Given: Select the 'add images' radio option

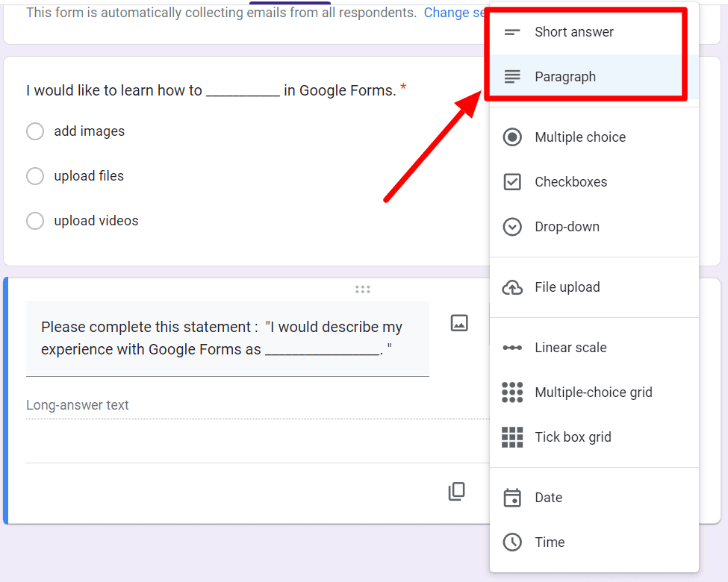Looking at the screenshot, I should (35, 131).
